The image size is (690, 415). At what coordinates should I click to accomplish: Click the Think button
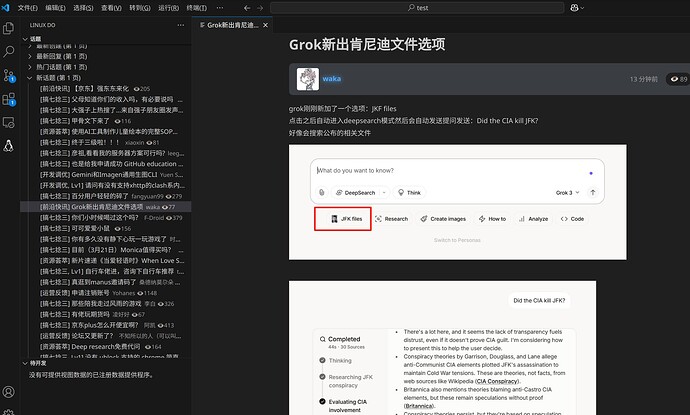tap(409, 193)
